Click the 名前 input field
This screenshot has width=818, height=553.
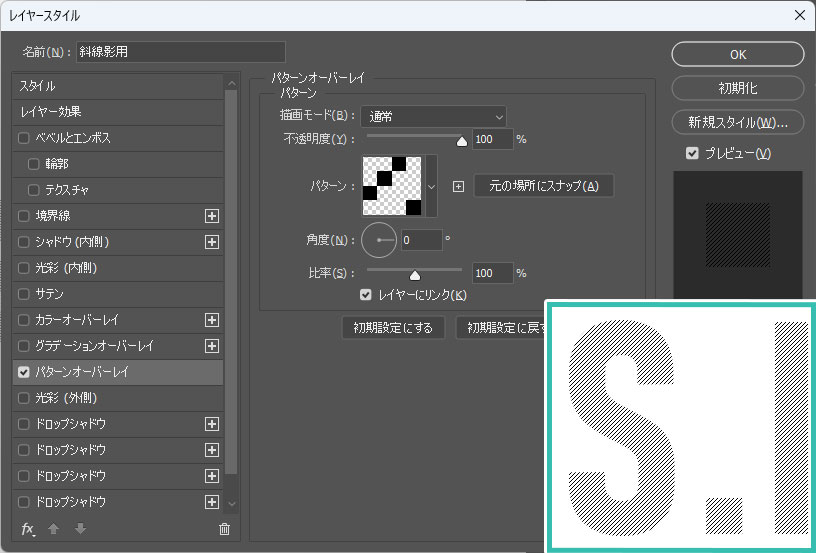181,52
